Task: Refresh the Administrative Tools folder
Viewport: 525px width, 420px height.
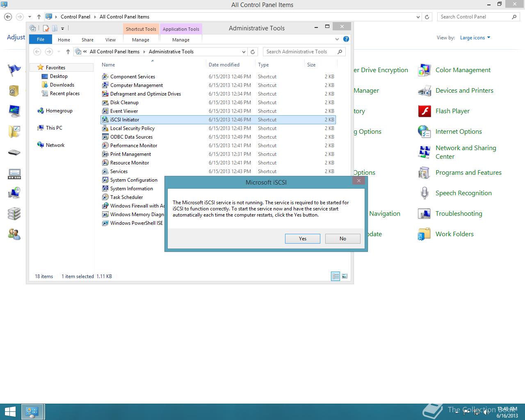Action: click(253, 52)
